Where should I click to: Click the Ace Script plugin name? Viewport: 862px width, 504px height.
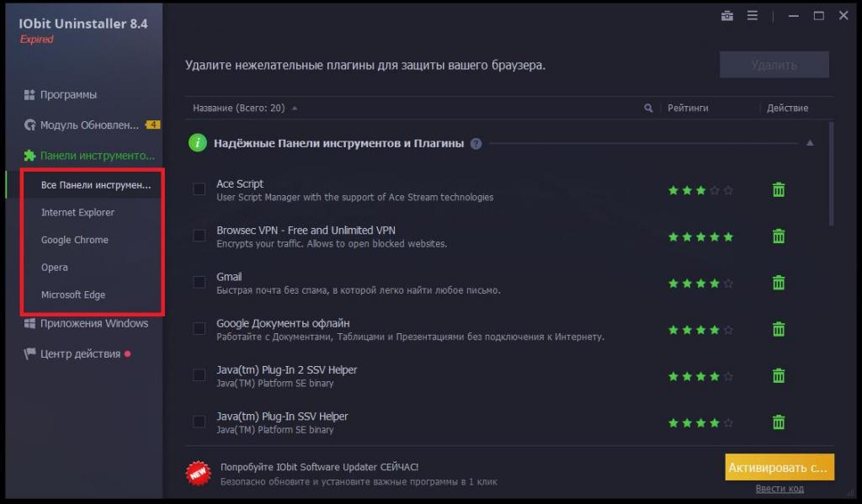tap(240, 183)
